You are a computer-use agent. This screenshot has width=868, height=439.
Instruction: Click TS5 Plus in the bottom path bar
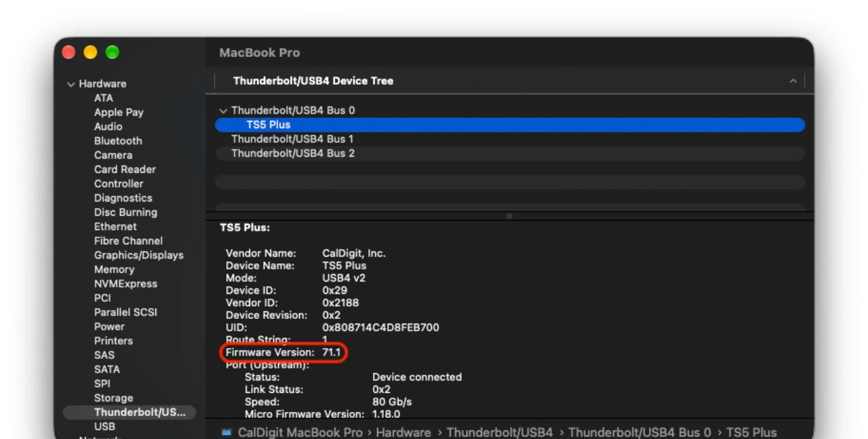751,432
